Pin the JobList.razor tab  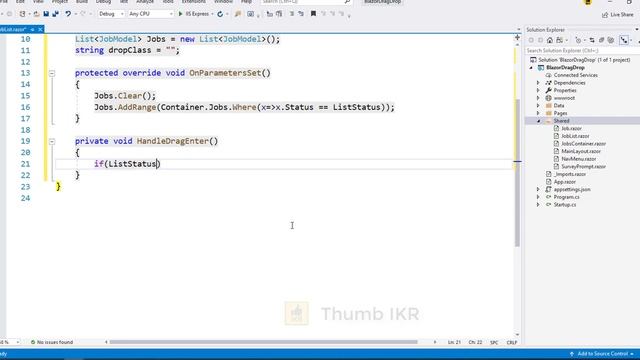point(32,29)
